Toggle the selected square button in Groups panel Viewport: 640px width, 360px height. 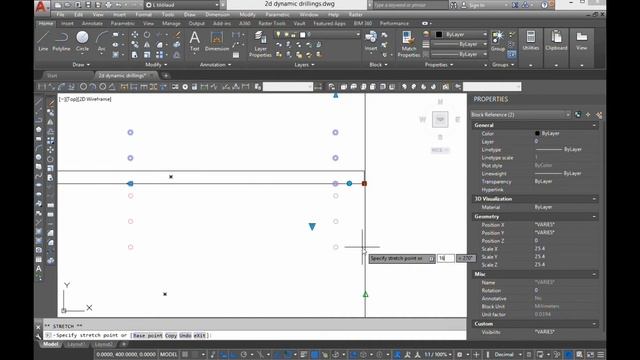[x=511, y=53]
